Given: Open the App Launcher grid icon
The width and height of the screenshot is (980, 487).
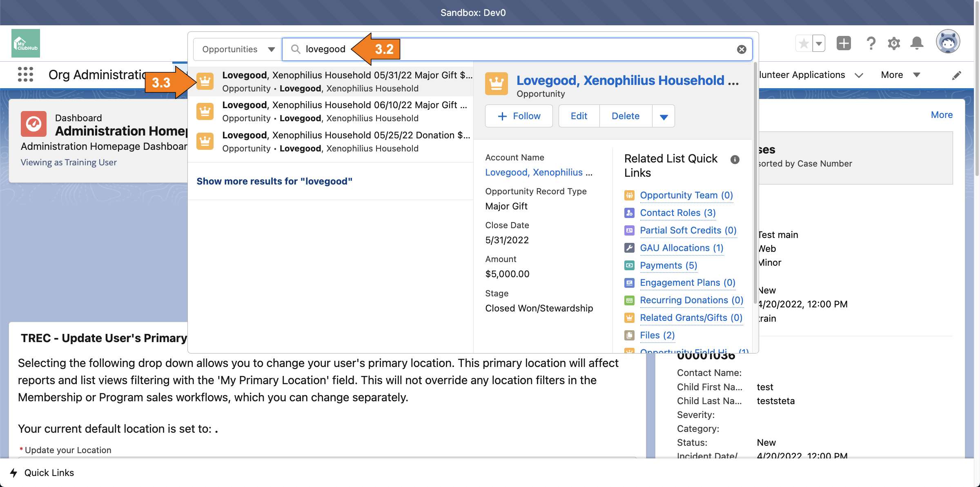Looking at the screenshot, I should coord(25,75).
